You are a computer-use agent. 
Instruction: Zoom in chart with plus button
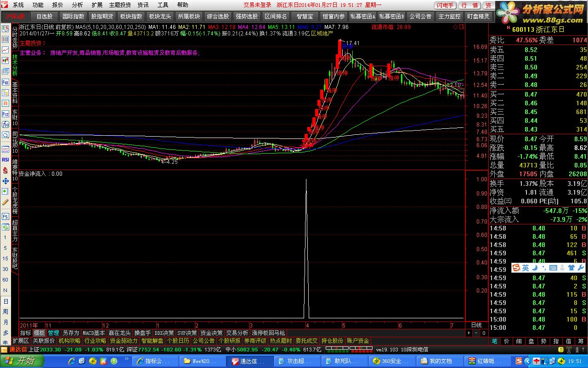(x=469, y=333)
